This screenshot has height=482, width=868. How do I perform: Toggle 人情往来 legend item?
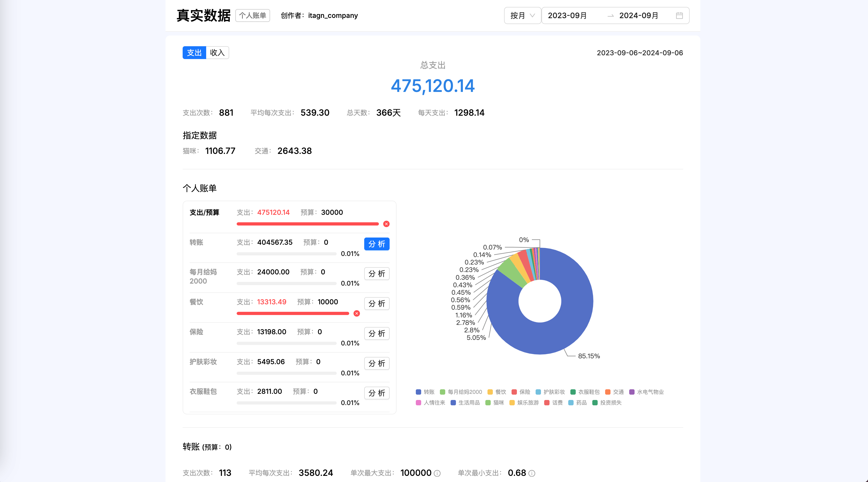[x=431, y=403]
